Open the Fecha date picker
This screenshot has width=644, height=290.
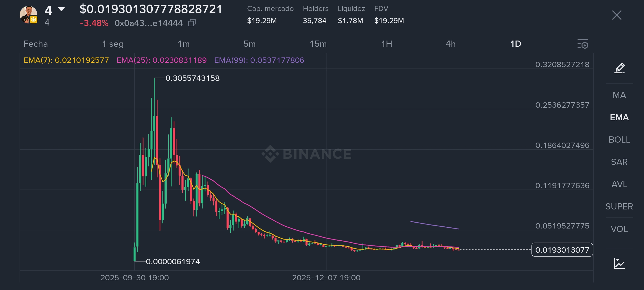pyautogui.click(x=35, y=44)
